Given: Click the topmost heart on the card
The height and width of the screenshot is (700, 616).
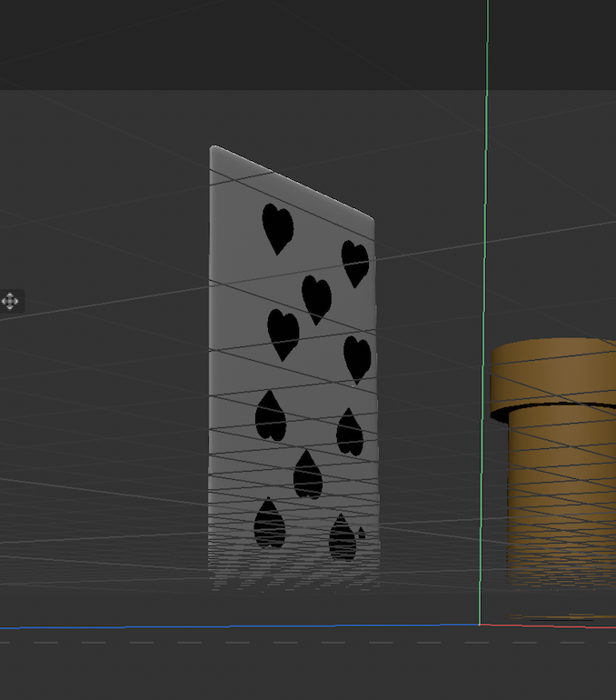Looking at the screenshot, I should pos(277,227).
